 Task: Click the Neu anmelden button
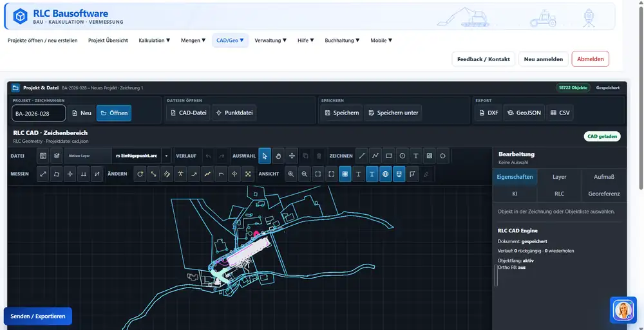(544, 59)
